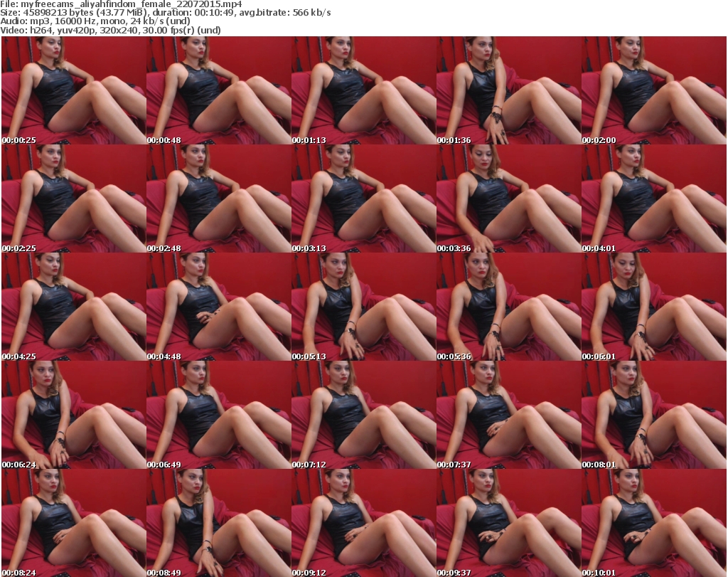
Task: Click the 'File:' name line in the header
Action: pos(121,4)
